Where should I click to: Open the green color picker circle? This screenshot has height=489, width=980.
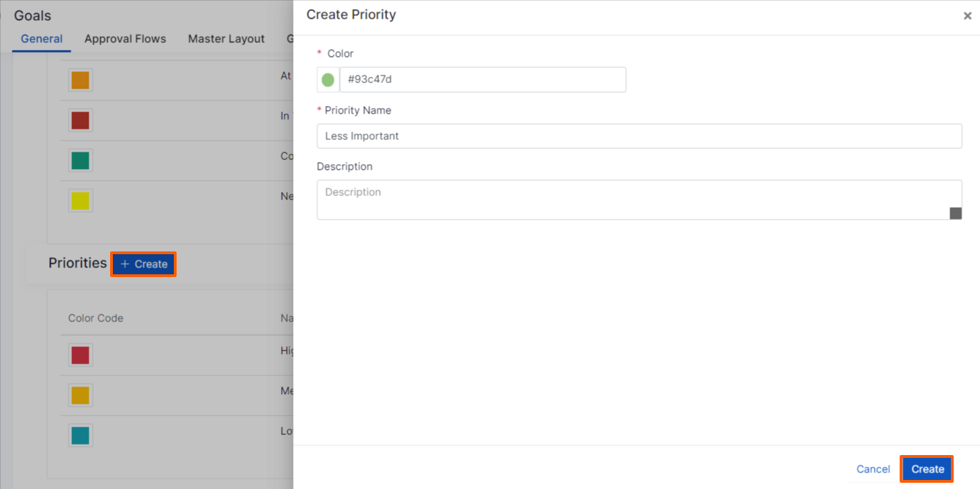[328, 79]
